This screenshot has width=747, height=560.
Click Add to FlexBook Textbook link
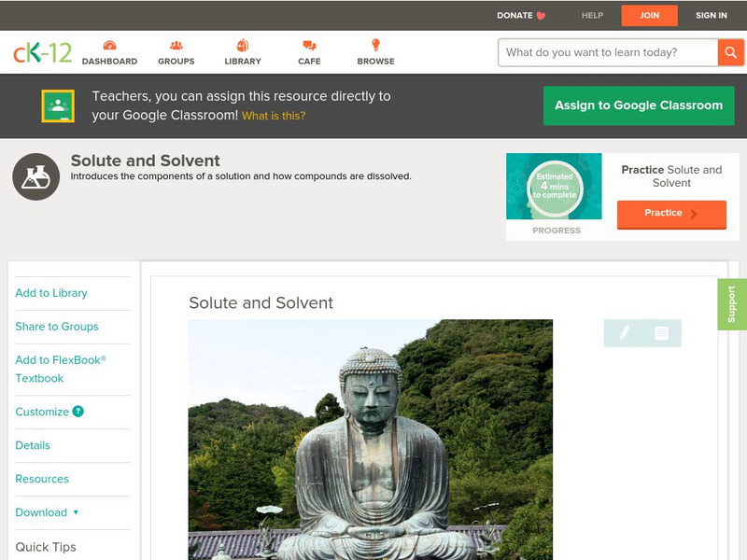tap(61, 369)
